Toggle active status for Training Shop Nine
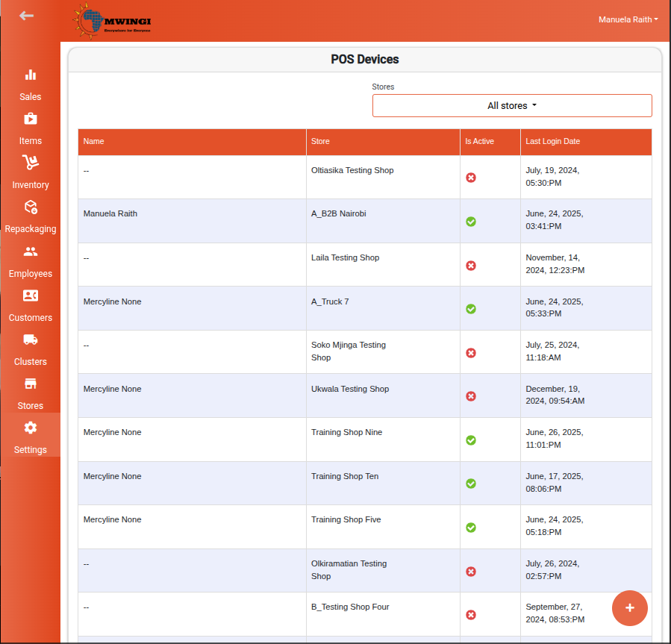This screenshot has height=644, width=671. [x=471, y=440]
